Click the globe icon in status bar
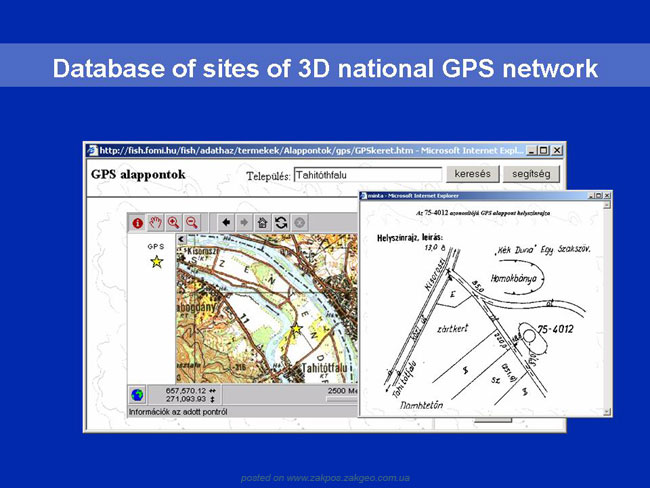Screen dimensions: 650x488 pyautogui.click(x=137, y=395)
